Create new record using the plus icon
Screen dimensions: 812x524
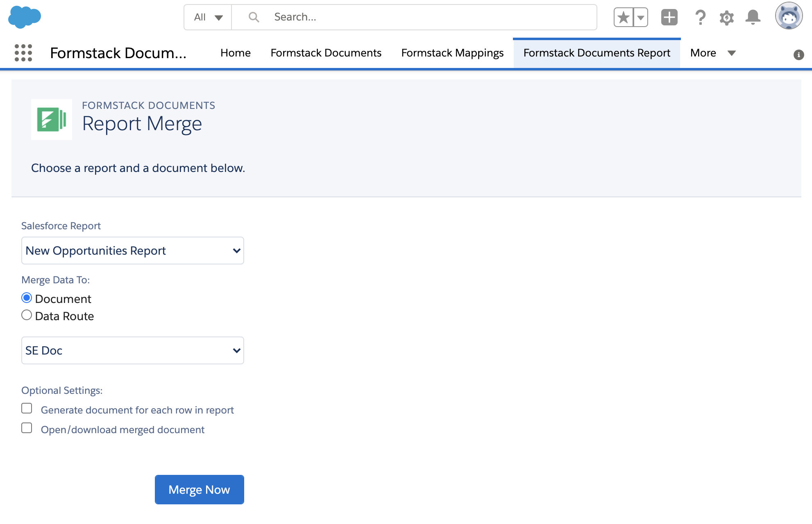pos(669,17)
